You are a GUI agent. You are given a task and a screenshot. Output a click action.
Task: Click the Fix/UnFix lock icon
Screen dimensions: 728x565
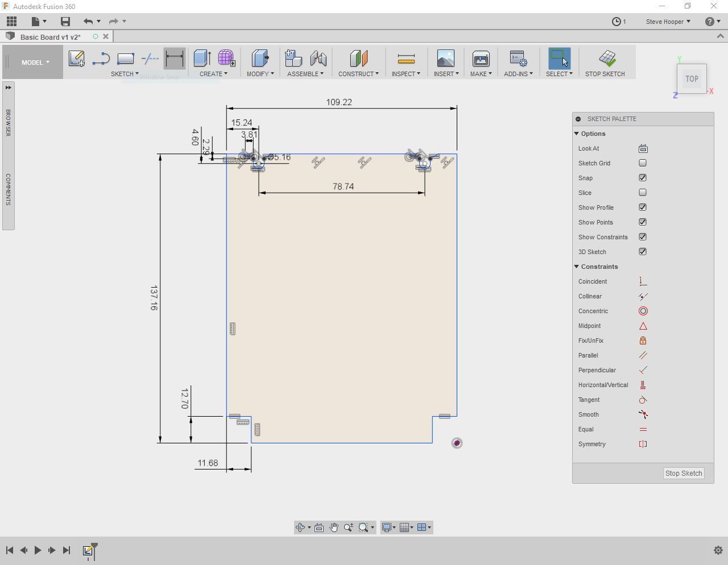[x=643, y=340]
